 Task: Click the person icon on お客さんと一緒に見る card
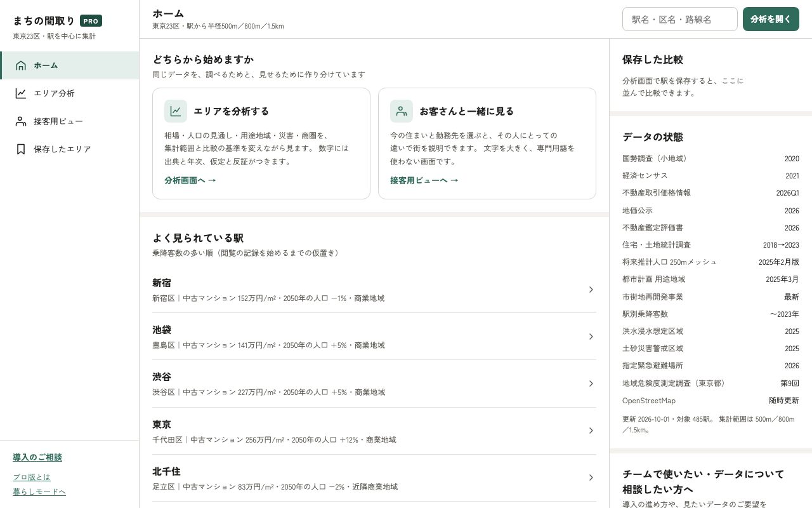402,111
